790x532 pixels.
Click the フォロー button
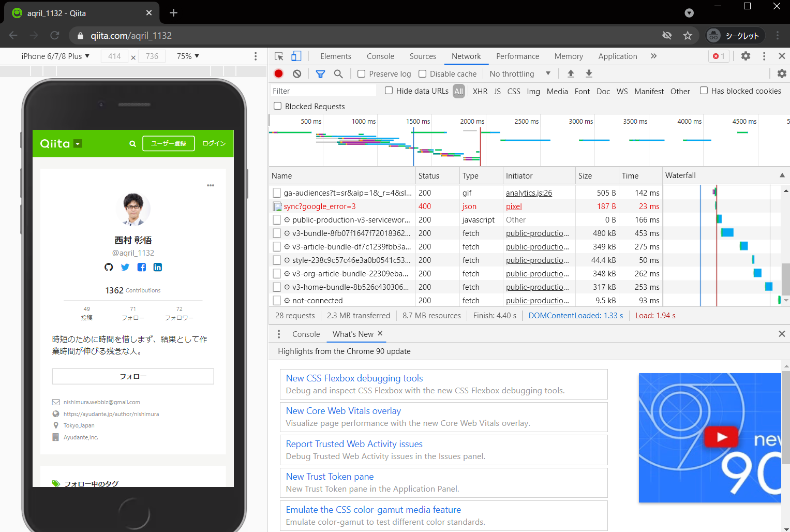pyautogui.click(x=133, y=376)
